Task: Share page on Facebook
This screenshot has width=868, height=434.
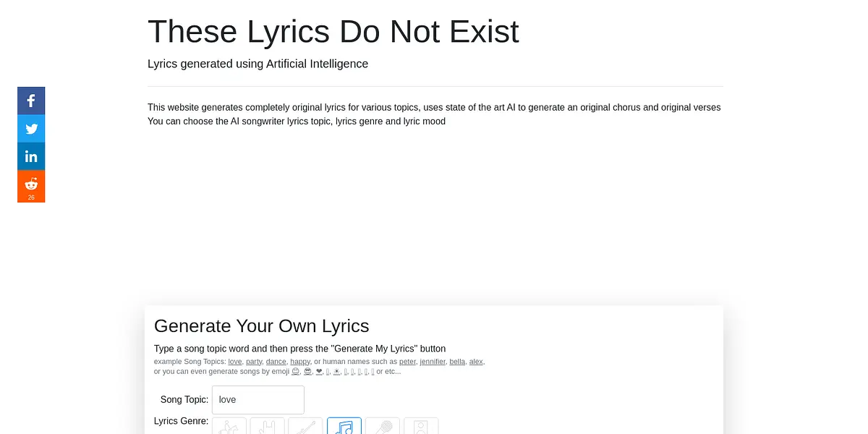Action: coord(31,101)
